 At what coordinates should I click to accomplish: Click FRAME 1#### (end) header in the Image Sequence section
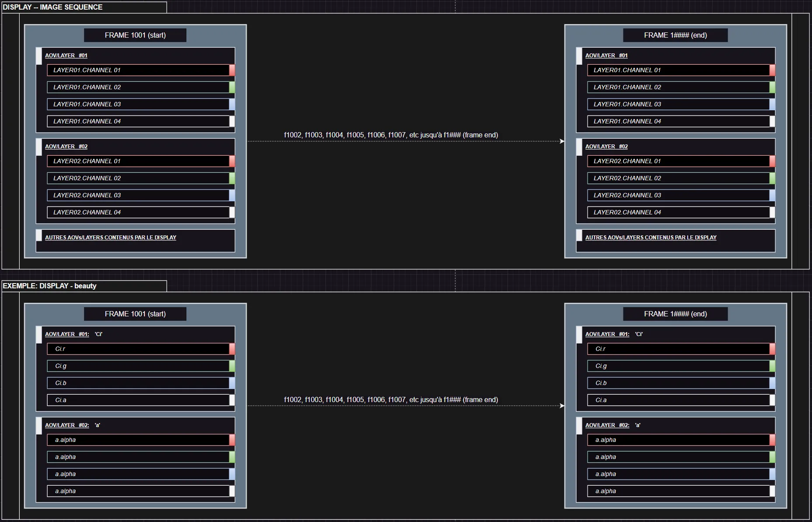coord(675,35)
